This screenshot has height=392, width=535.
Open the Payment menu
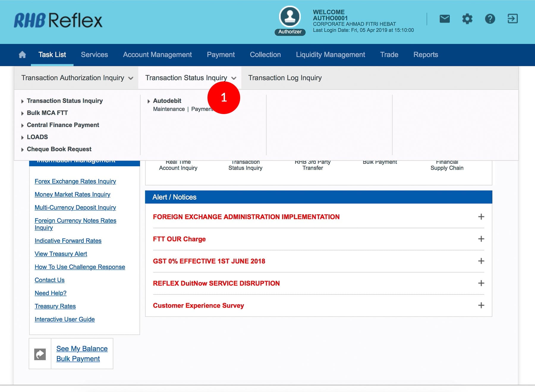[221, 55]
